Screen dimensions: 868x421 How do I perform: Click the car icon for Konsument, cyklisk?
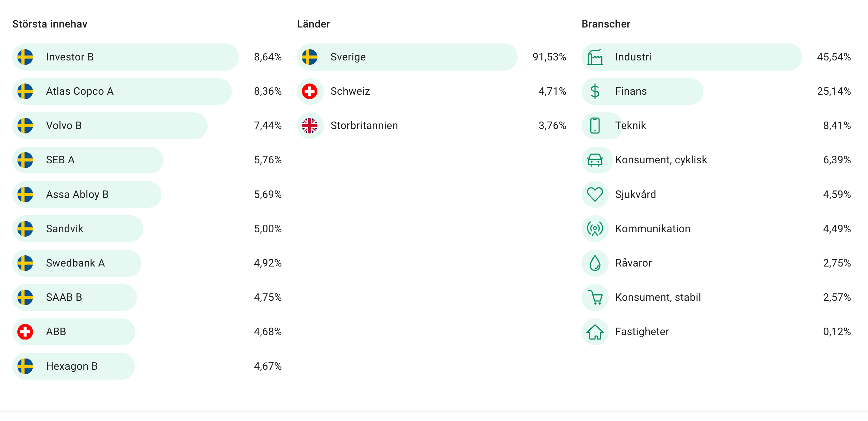click(x=595, y=160)
